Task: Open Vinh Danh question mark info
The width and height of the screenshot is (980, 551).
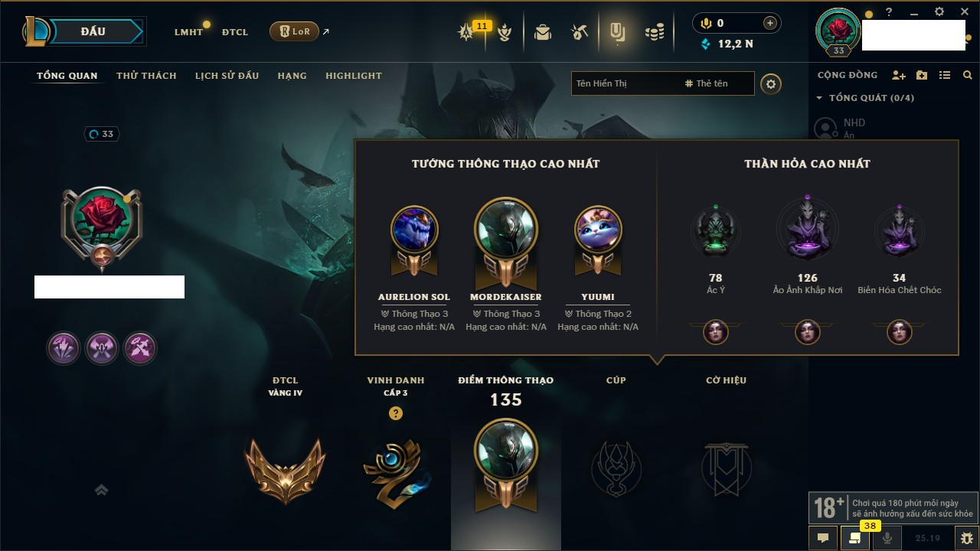Action: [395, 413]
